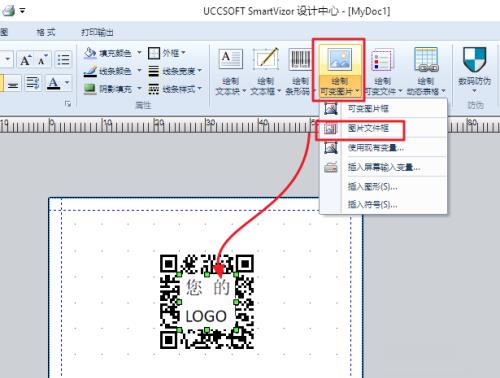Image resolution: width=500 pixels, height=378 pixels.
Task: Expand the 填充颜色 fill color dropdown
Action: pyautogui.click(x=139, y=53)
